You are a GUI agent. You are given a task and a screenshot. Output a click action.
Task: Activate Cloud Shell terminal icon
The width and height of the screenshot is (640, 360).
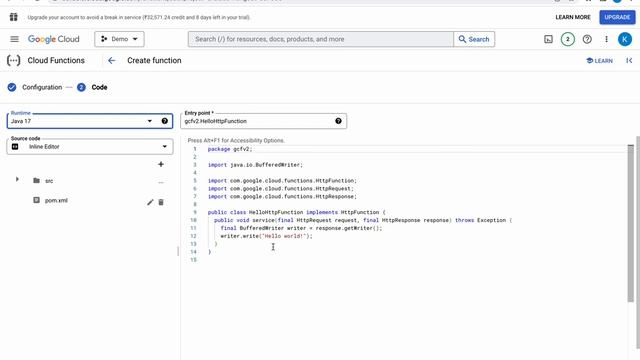tap(548, 39)
